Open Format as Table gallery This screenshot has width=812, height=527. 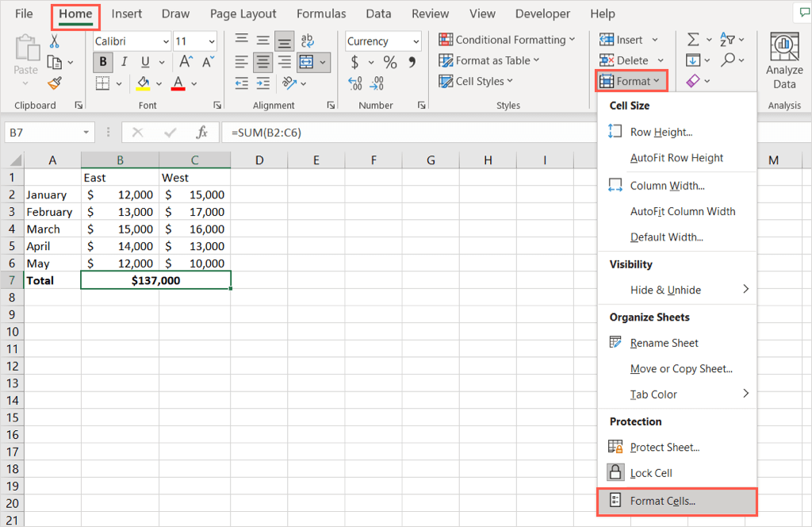click(x=489, y=60)
